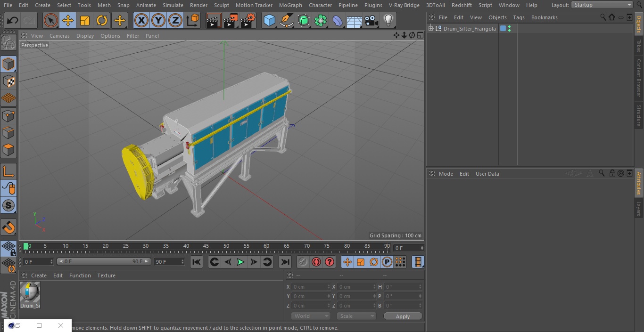Add a Subdivision Surface generator
Image resolution: width=644 pixels, height=332 pixels.
click(304, 20)
